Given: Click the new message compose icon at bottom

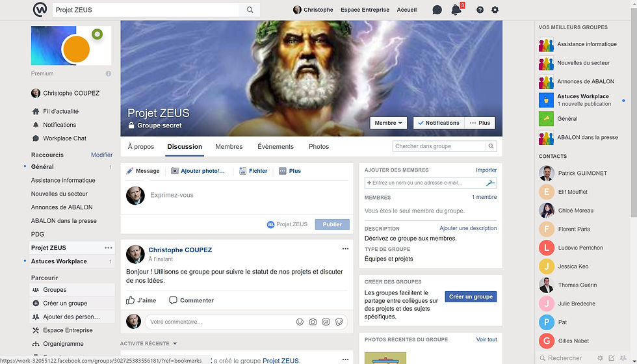Looking at the screenshot, I should pos(612,358).
